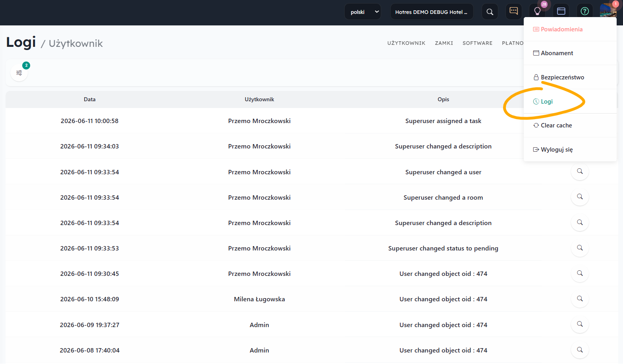Viewport: 623px width, 364px height.
Task: Switch to the UŻYTKOWNIK tab
Action: point(406,43)
